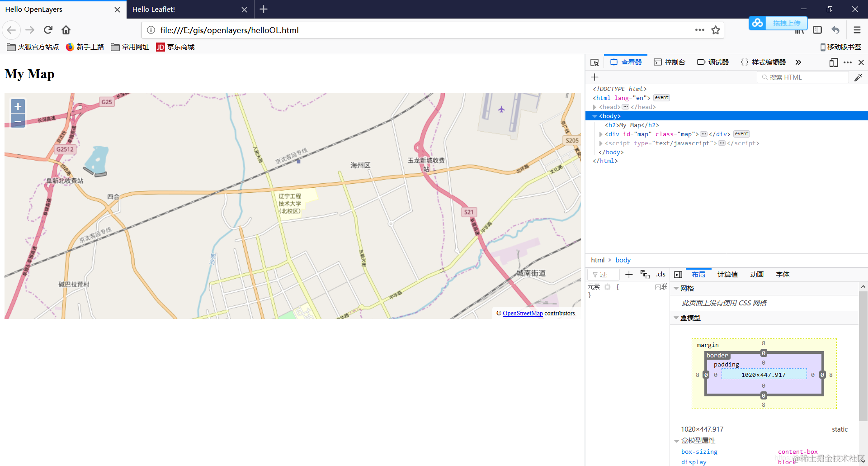Switch to the Layout (布局) tab
868x466 pixels.
[698, 275]
